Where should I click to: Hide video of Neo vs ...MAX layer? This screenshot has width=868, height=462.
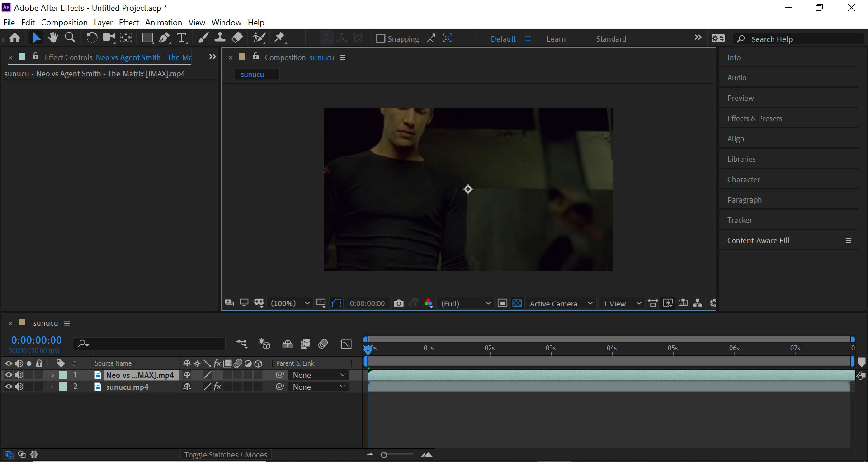(x=8, y=375)
